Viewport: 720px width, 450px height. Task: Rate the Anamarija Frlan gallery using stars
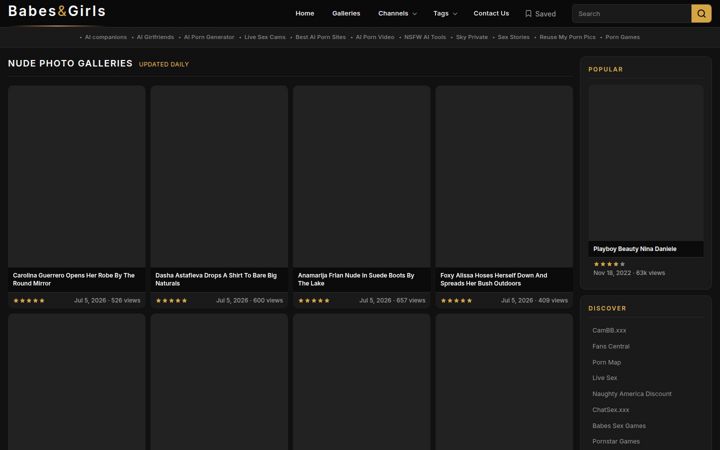coord(314,301)
